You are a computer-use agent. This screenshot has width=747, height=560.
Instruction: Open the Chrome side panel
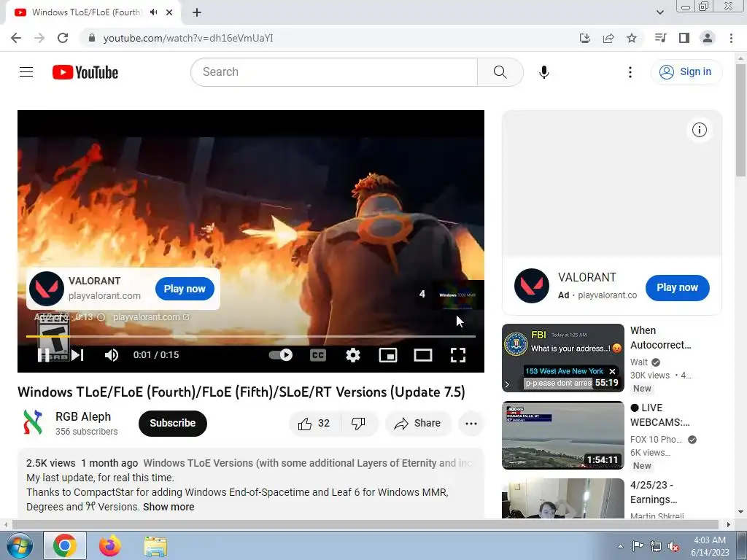point(684,38)
